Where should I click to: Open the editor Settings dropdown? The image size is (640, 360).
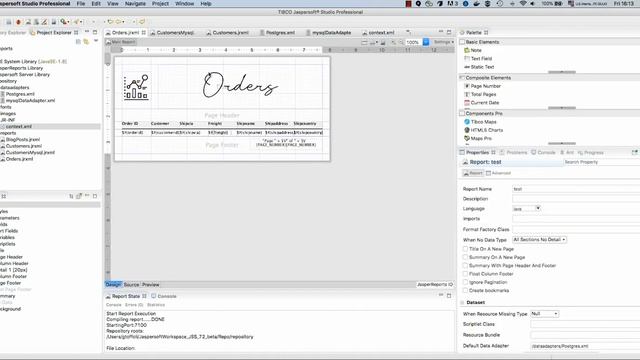[444, 42]
